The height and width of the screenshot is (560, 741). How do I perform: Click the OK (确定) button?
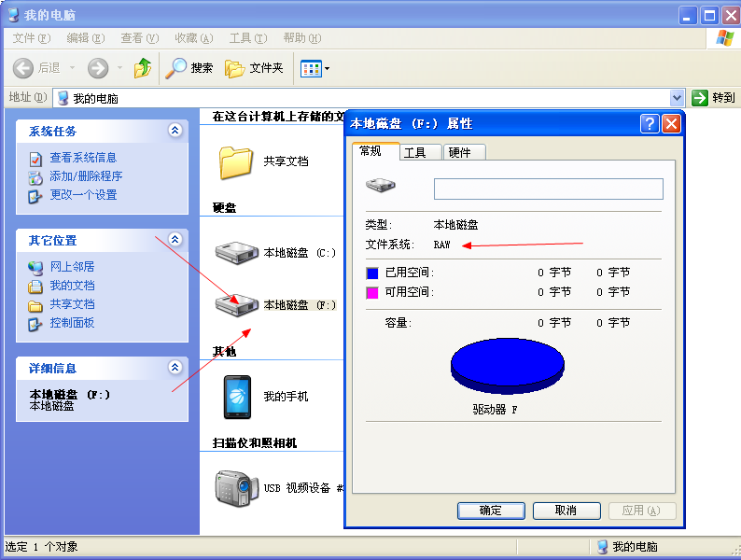pos(491,511)
